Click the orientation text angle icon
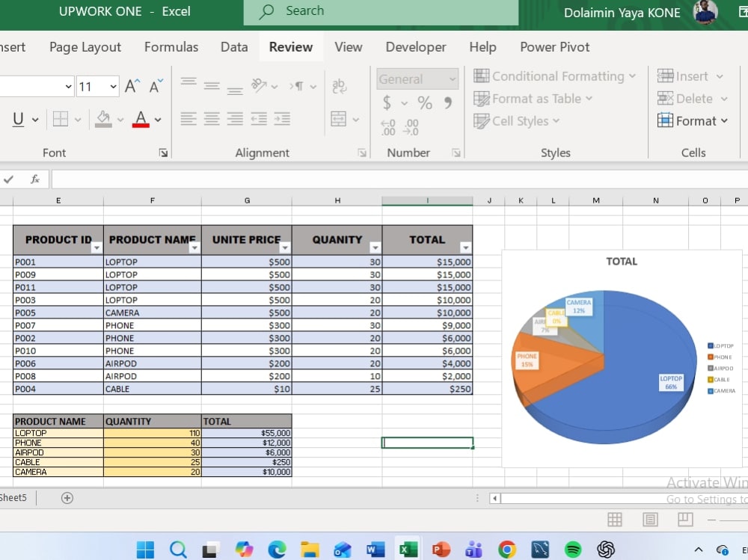748x560 pixels. [259, 86]
